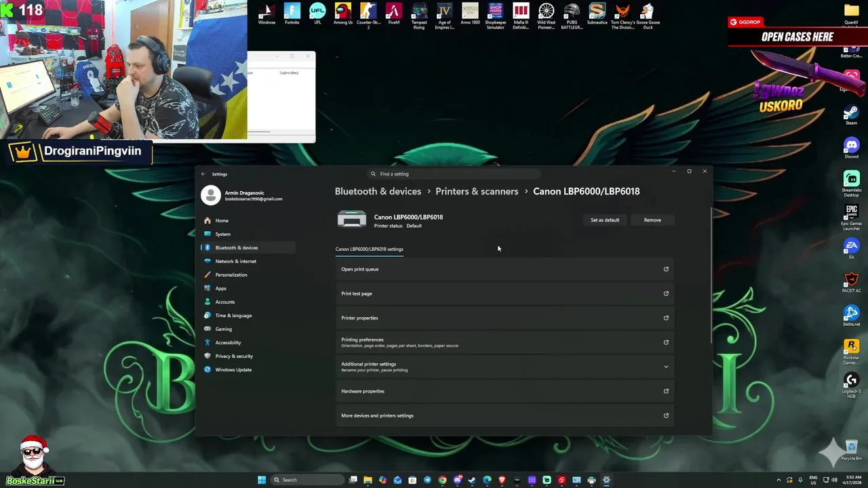Image resolution: width=868 pixels, height=488 pixels.
Task: Click the Settings back arrow
Action: (x=203, y=174)
